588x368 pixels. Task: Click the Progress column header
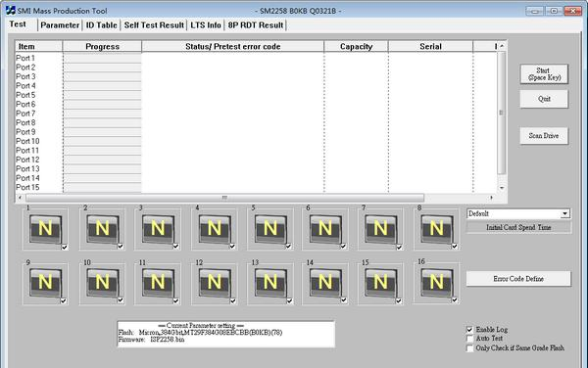pyautogui.click(x=102, y=46)
